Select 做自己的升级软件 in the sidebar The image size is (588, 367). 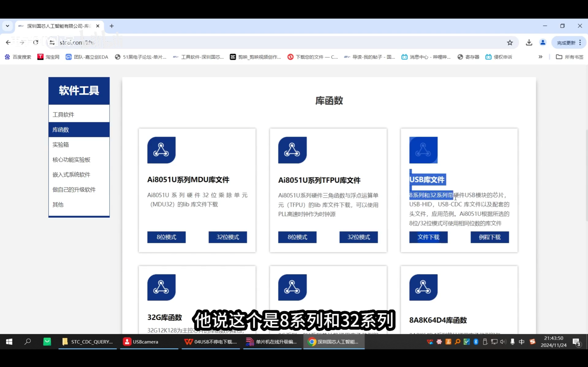click(79, 190)
